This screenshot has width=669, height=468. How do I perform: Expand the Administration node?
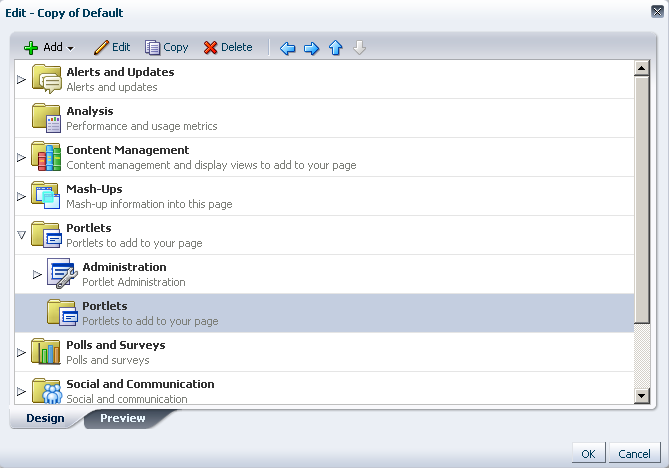(38, 274)
